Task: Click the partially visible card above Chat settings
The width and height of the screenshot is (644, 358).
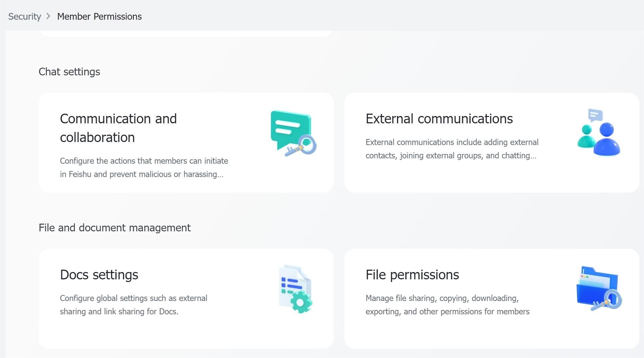Action: point(186,32)
